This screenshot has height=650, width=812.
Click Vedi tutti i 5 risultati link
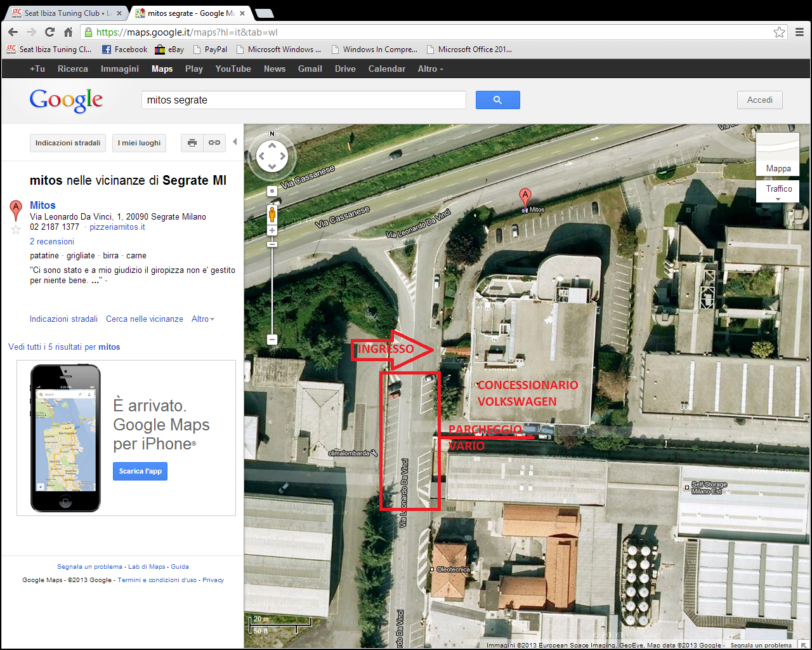64,347
